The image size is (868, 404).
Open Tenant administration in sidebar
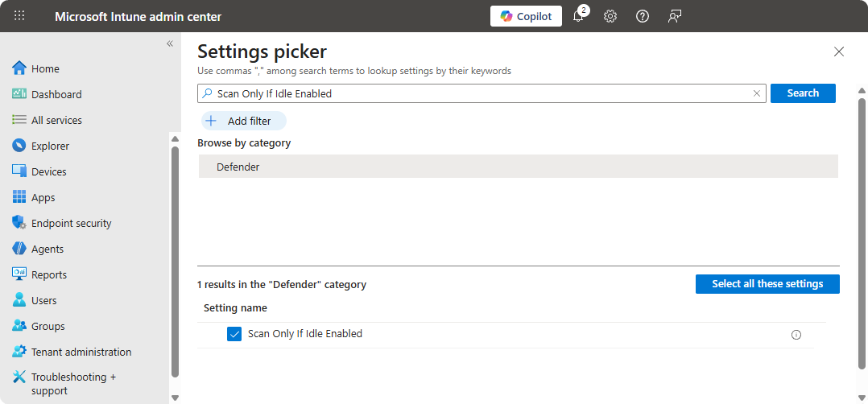click(x=81, y=352)
